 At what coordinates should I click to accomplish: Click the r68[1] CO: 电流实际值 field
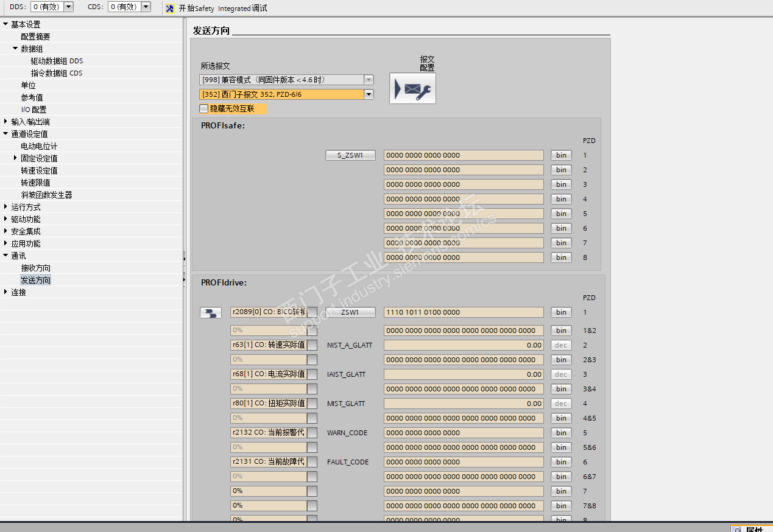coord(269,374)
